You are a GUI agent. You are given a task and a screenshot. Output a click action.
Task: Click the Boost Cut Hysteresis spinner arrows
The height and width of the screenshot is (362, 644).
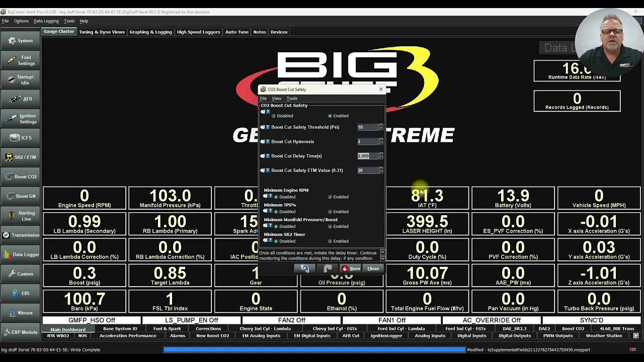[381, 142]
